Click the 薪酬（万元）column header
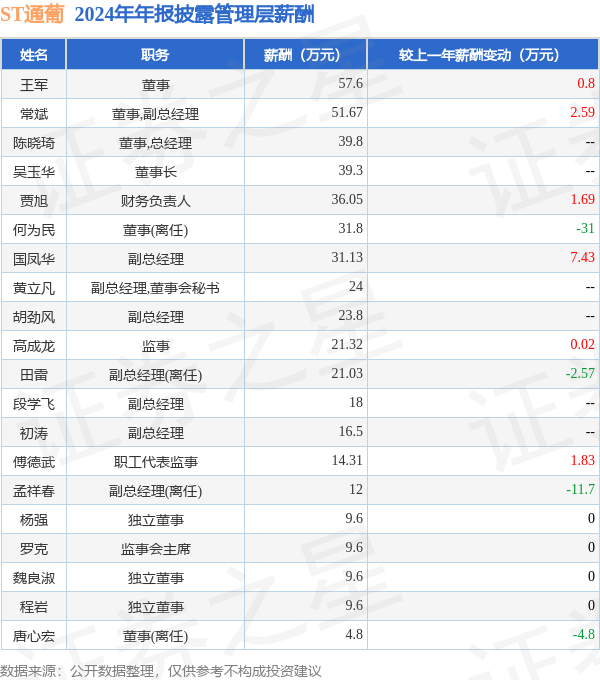Screen dimensions: 600x680 tap(306, 55)
